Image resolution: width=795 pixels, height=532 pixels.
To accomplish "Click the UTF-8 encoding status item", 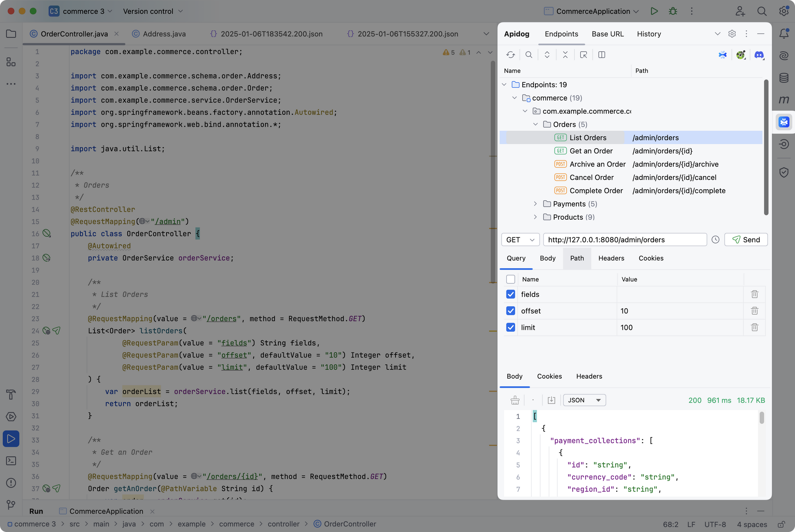I will 715,524.
